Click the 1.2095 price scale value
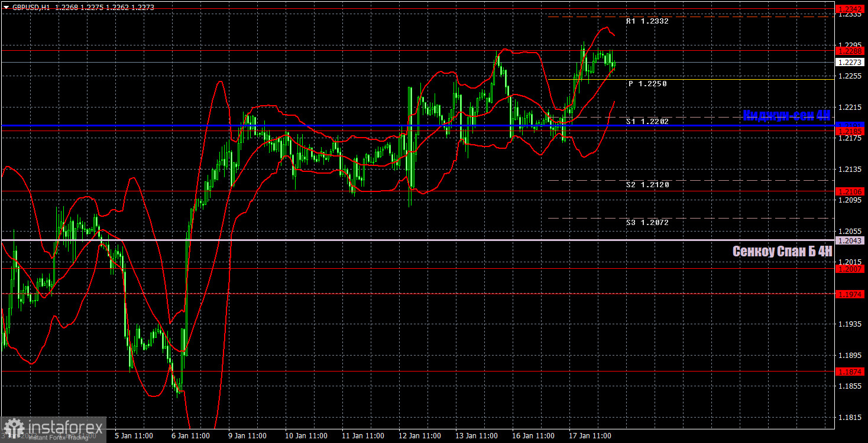The width and height of the screenshot is (868, 443). [x=850, y=200]
